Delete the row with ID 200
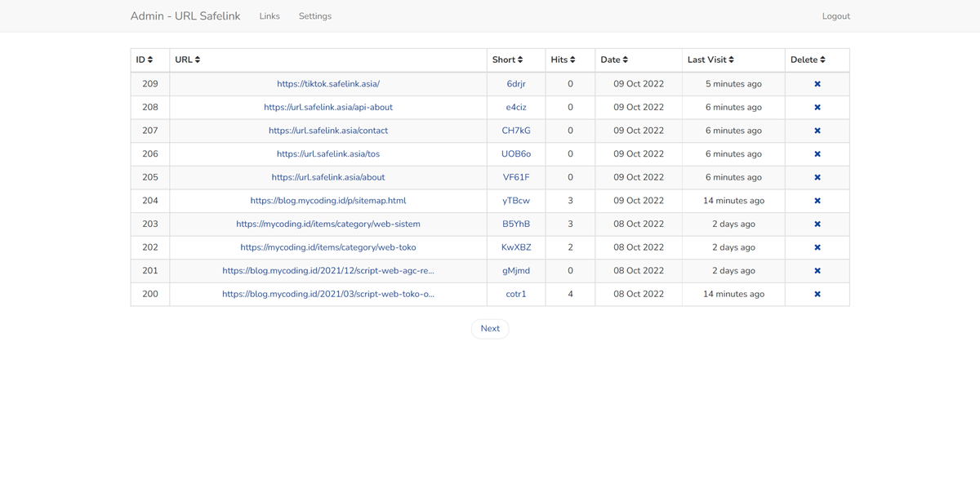The width and height of the screenshot is (980, 493). [817, 294]
